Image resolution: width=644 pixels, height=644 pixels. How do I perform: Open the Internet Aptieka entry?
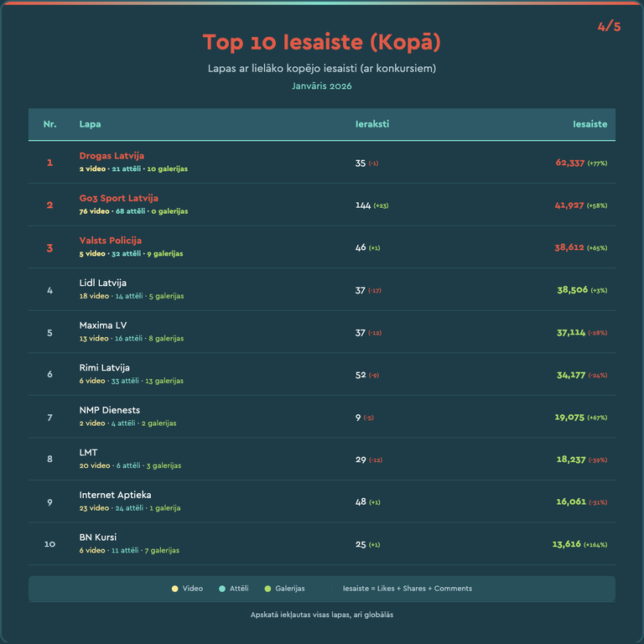(x=115, y=495)
